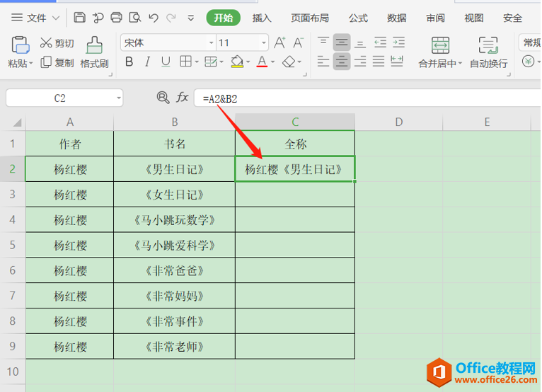Screen dimensions: 542x392
Task: Toggle Underline formatting
Action: click(166, 62)
